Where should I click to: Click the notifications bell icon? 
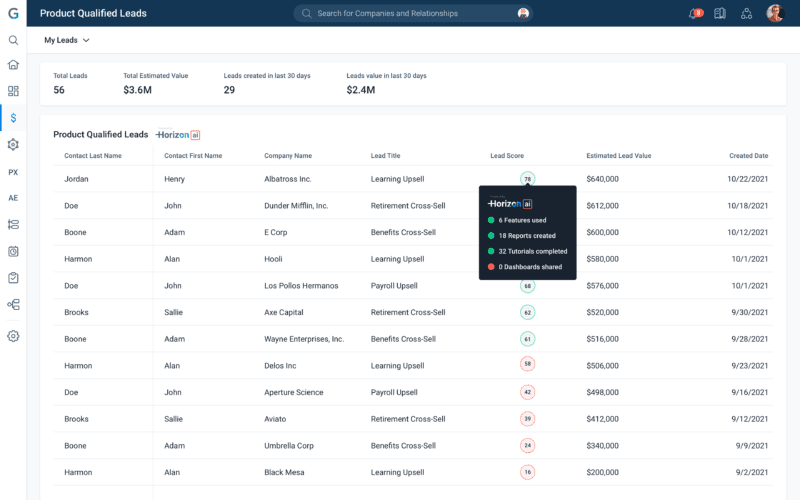coord(694,14)
